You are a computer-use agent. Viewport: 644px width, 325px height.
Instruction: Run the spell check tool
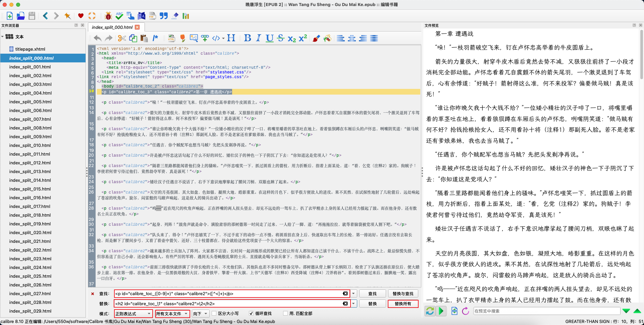(x=119, y=16)
